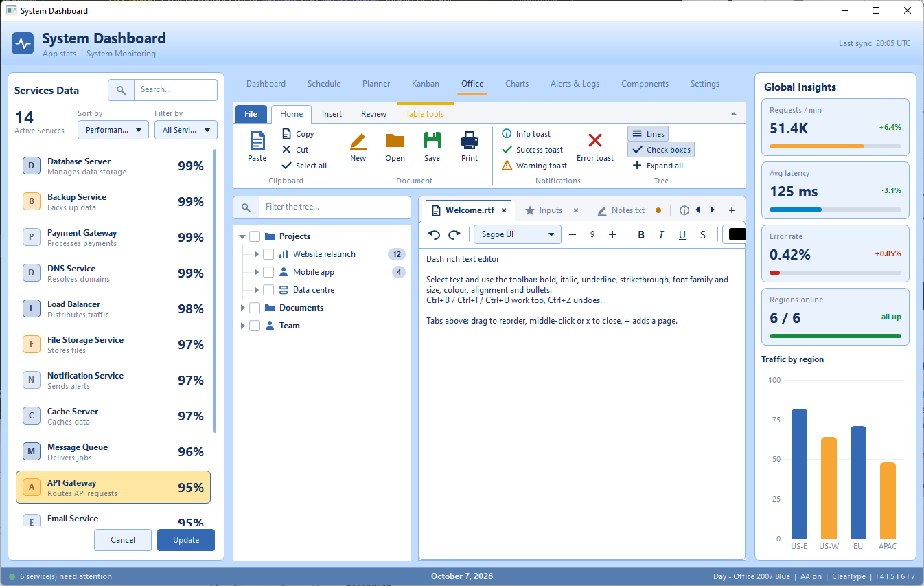
Task: Expand the Documents tree node
Action: (243, 308)
